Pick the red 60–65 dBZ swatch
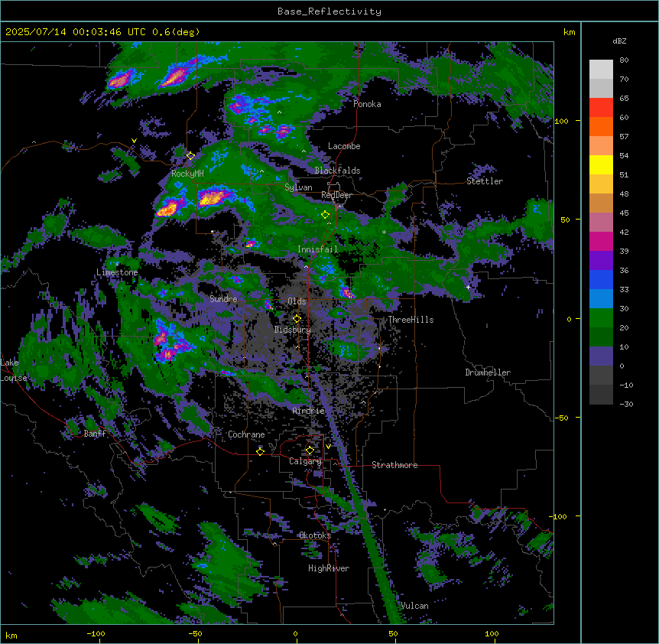659x644 pixels. coord(601,108)
